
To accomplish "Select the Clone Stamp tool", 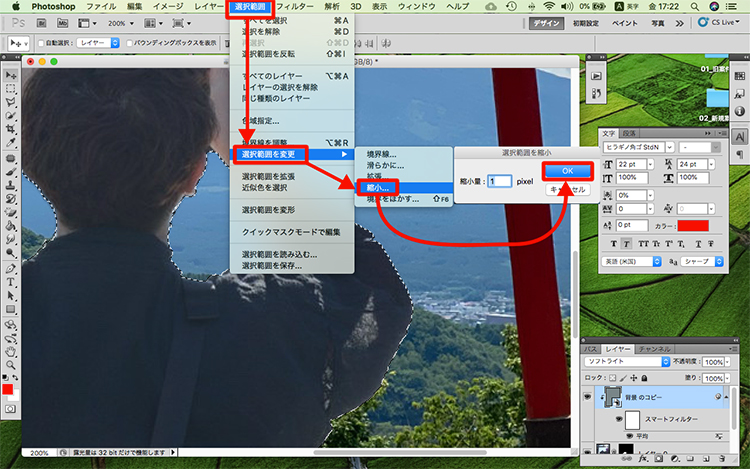I will point(11,185).
